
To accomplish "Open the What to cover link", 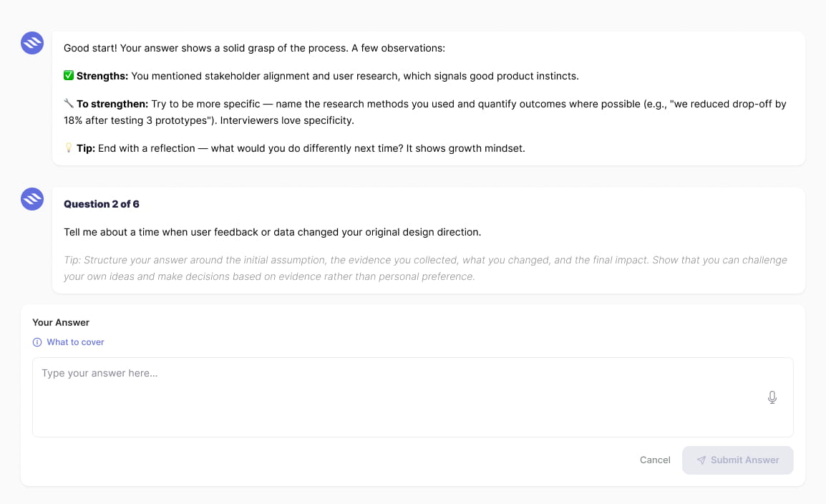I will tap(75, 342).
